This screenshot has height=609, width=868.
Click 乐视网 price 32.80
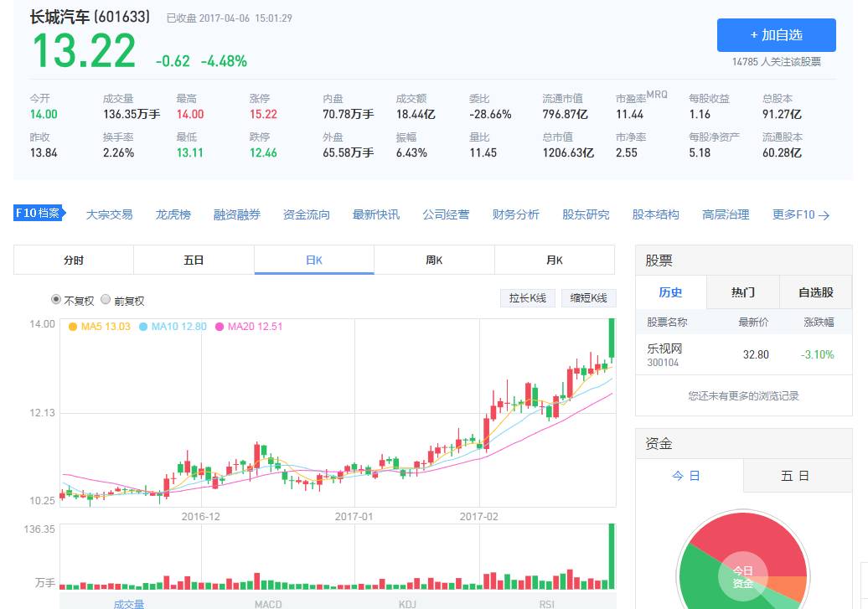pos(756,354)
